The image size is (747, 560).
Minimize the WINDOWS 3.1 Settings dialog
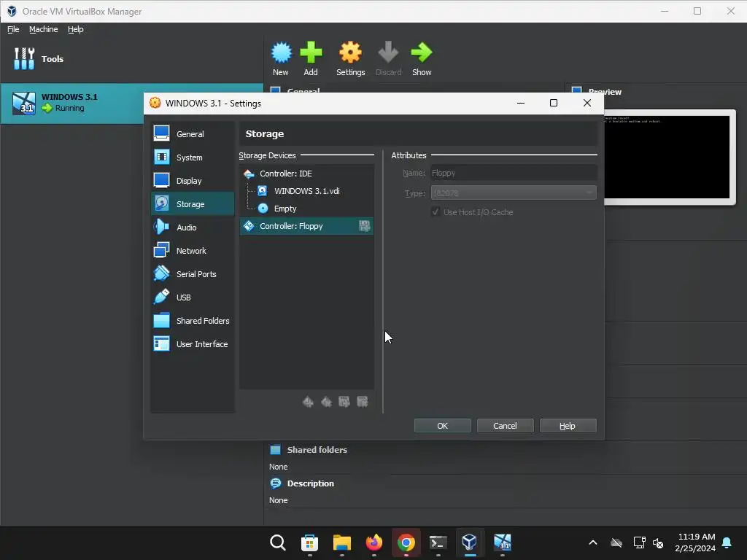[521, 103]
